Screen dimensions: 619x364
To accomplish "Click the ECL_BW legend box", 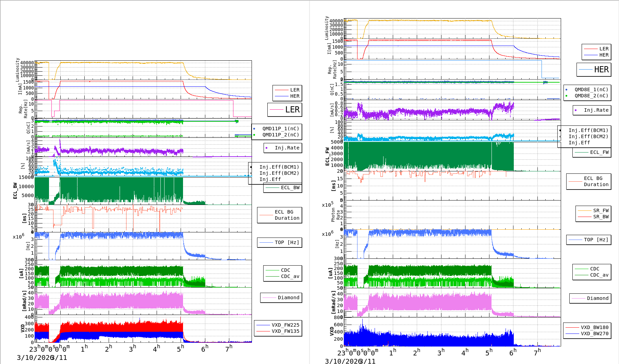I will click(283, 187).
